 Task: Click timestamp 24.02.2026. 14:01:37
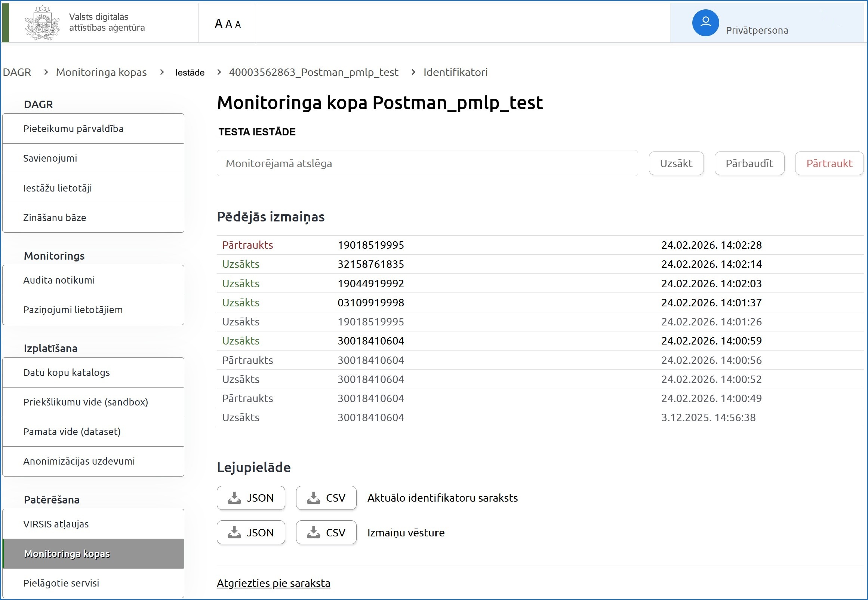pyautogui.click(x=711, y=303)
